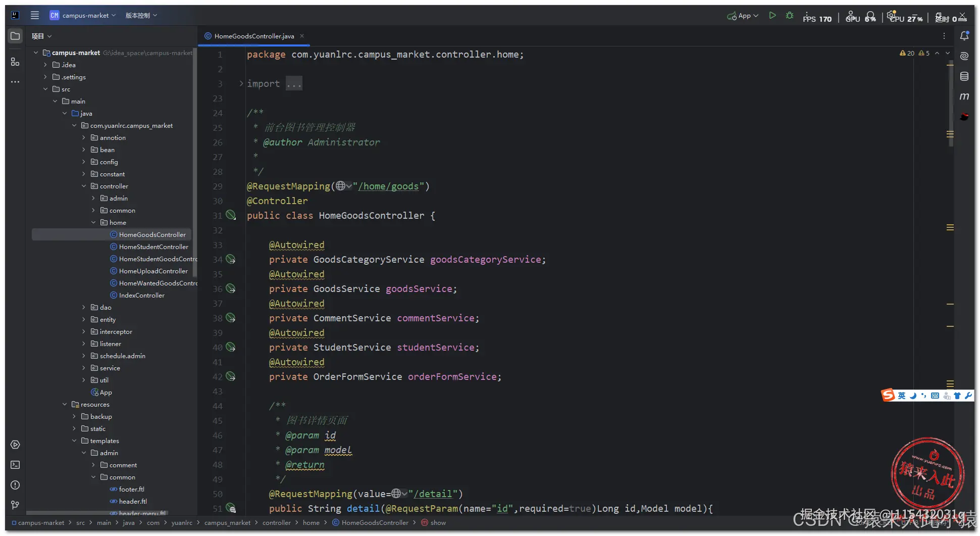Image resolution: width=980 pixels, height=536 pixels.
Task: Open the Problems tool window
Action: (15, 485)
